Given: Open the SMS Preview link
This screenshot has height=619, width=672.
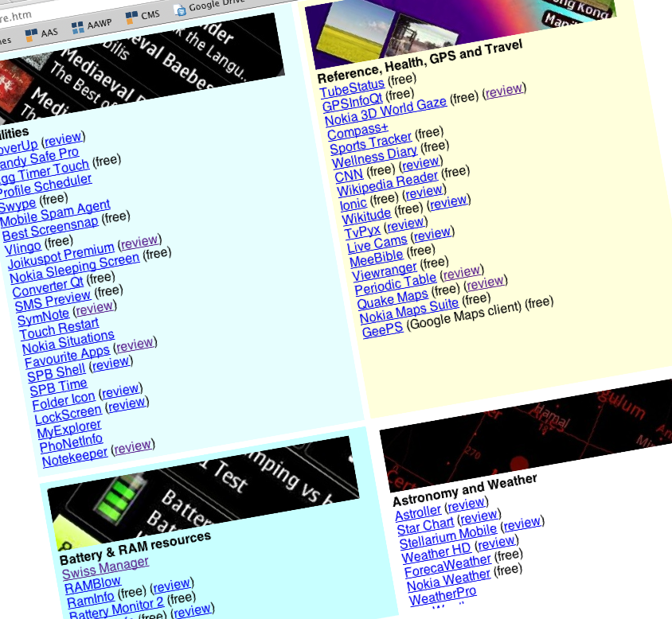Looking at the screenshot, I should point(53,302).
